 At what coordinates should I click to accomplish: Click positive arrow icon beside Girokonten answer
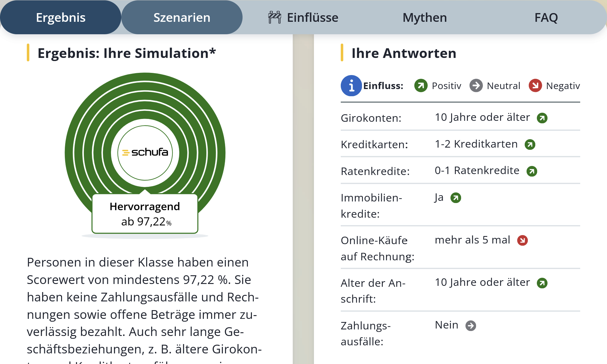pyautogui.click(x=542, y=118)
